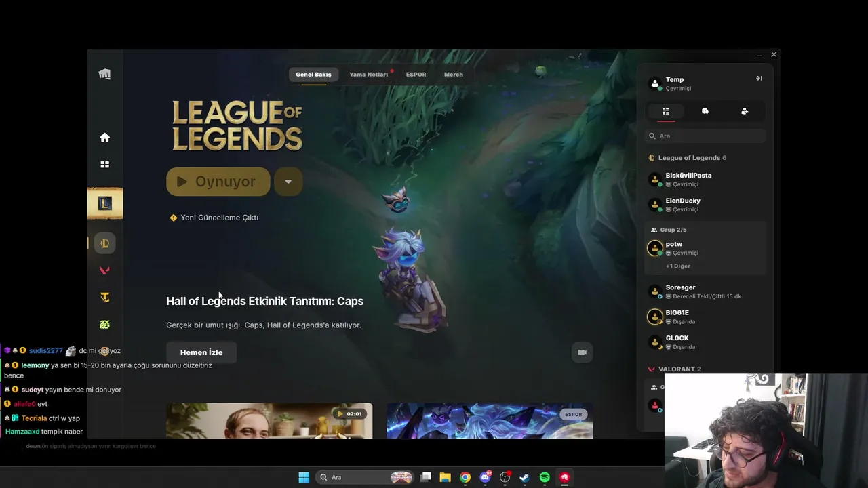Open Teamfight Tactics from the sidebar

(x=104, y=298)
